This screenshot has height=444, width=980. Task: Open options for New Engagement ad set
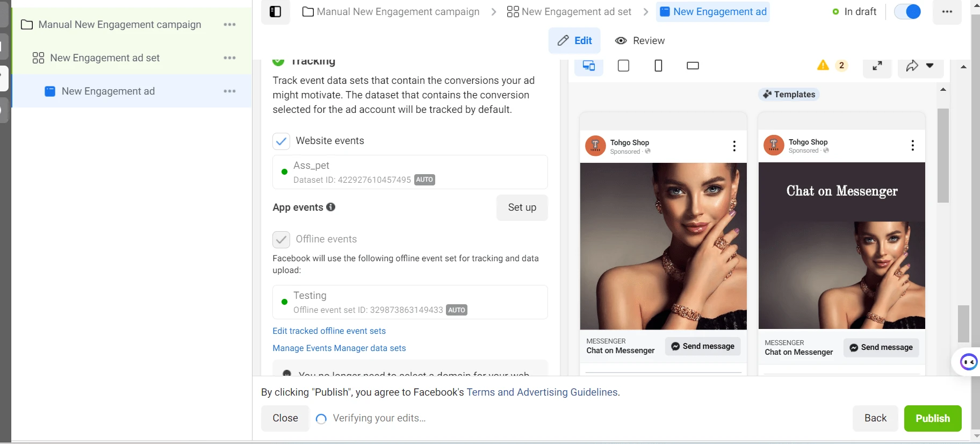[230, 58]
